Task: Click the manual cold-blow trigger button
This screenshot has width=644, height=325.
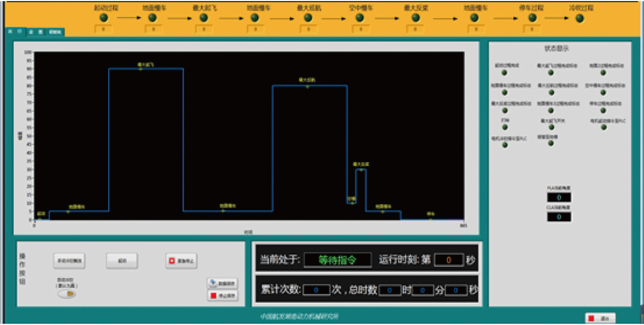Action: tap(69, 261)
